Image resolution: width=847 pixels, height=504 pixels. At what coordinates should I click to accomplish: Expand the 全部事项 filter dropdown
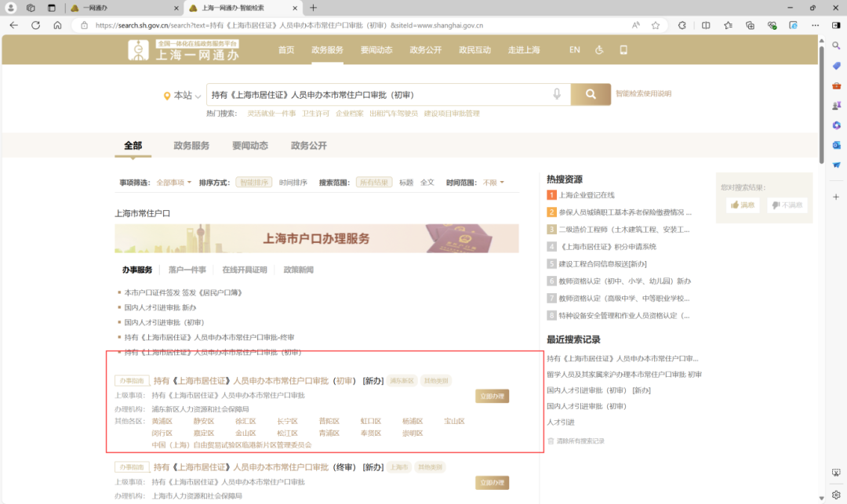point(173,183)
